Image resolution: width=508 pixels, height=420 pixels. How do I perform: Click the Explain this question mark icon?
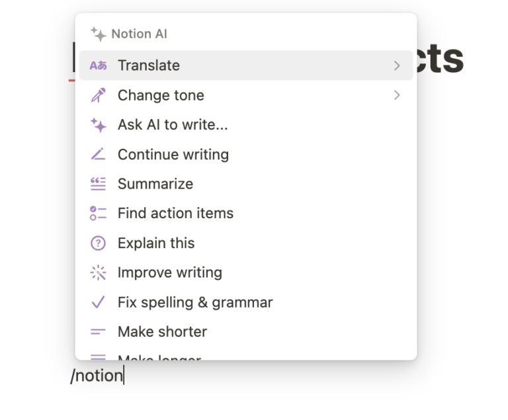pos(98,243)
